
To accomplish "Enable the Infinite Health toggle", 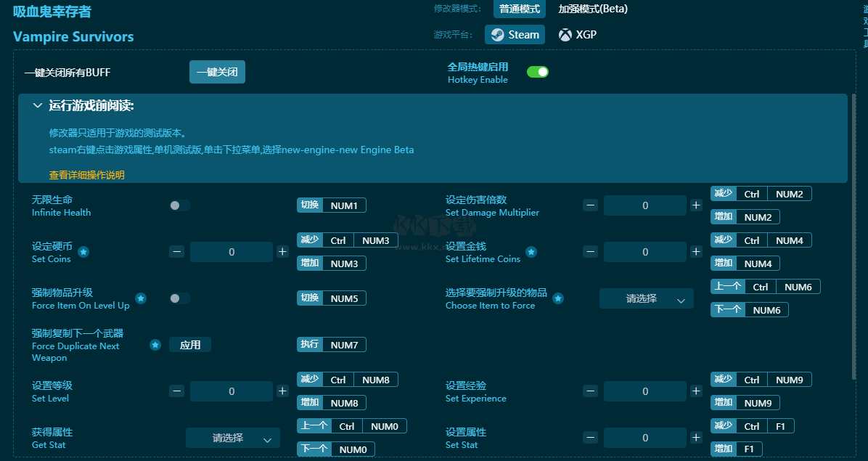I will click(x=180, y=205).
